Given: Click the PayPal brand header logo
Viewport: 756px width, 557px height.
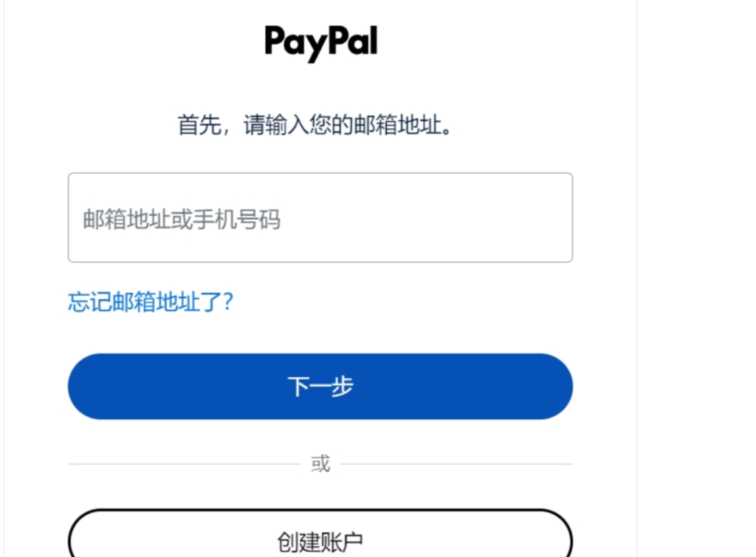Looking at the screenshot, I should click(x=320, y=42).
